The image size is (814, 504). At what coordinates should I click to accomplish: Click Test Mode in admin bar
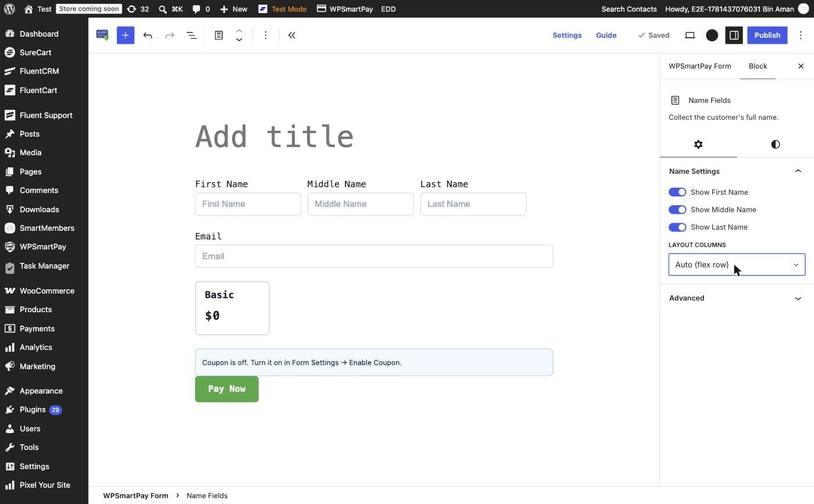pyautogui.click(x=282, y=9)
